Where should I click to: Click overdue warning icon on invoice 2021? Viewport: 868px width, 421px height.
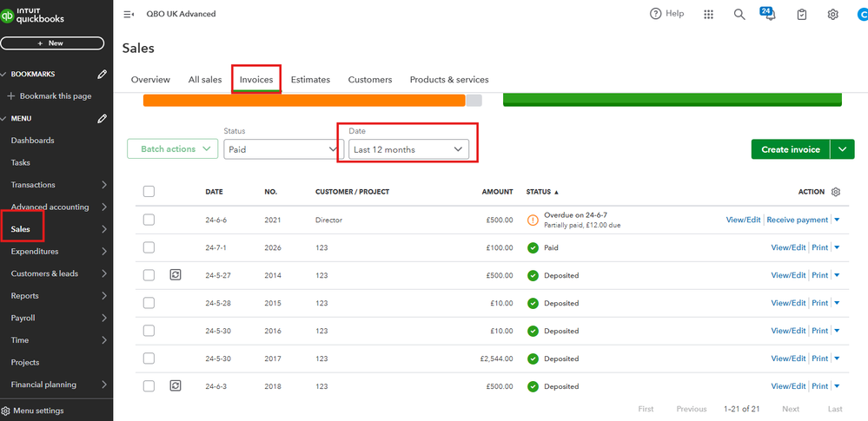pos(533,220)
